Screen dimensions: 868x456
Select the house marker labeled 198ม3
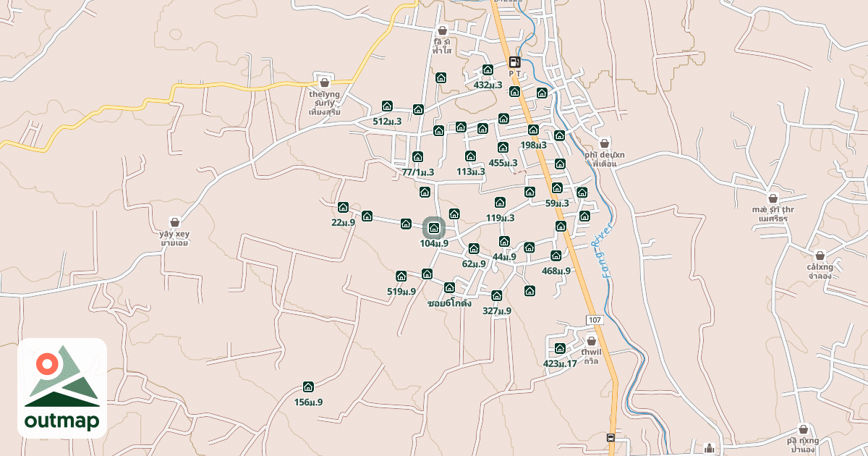(x=533, y=130)
